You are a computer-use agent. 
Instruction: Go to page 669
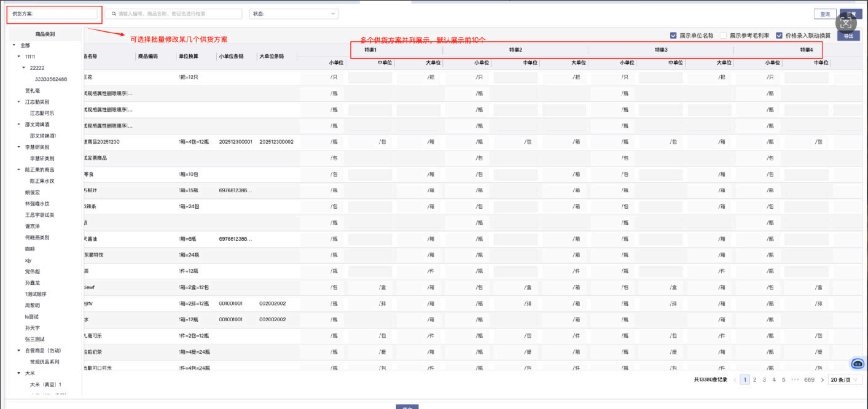pyautogui.click(x=809, y=380)
